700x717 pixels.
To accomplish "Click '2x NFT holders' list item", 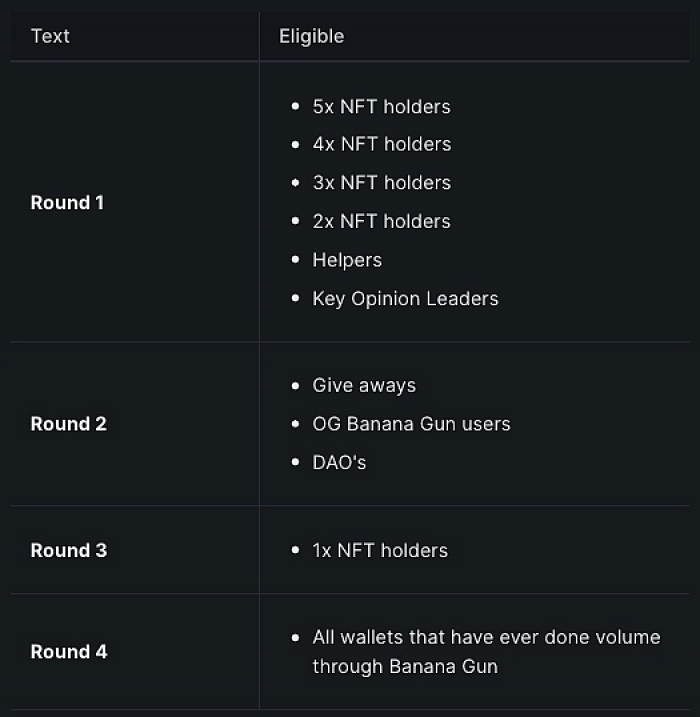I will click(x=381, y=221).
